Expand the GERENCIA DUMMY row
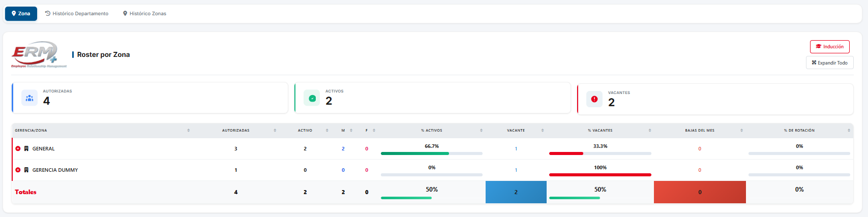 [18, 170]
